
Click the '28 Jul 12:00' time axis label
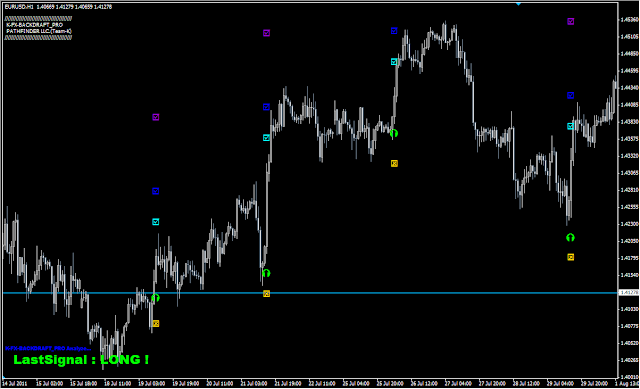(527, 384)
